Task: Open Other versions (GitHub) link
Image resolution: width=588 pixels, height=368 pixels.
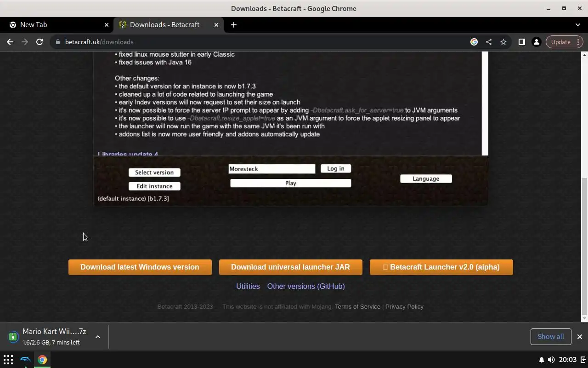Action: [306, 286]
